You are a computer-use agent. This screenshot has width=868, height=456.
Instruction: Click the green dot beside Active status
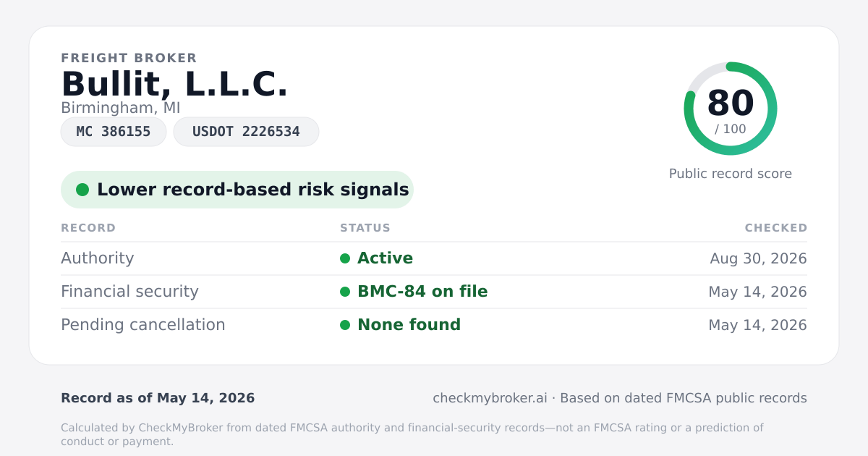(345, 258)
